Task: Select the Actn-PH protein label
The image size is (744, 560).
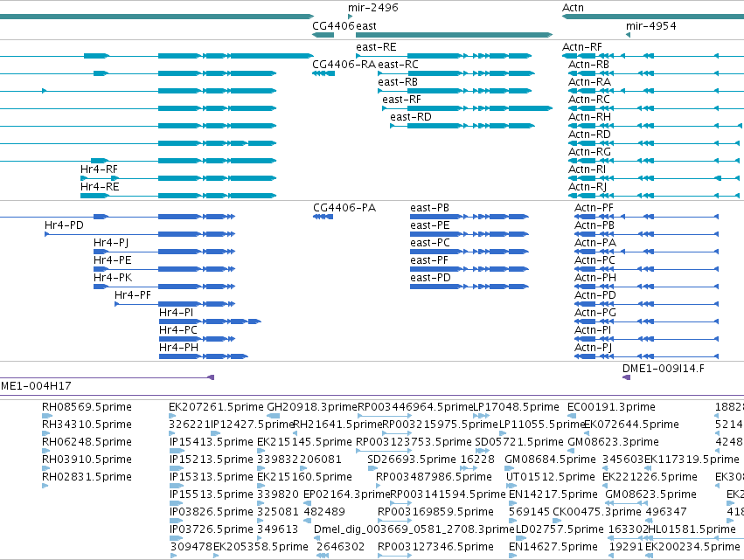Action: coord(595,279)
